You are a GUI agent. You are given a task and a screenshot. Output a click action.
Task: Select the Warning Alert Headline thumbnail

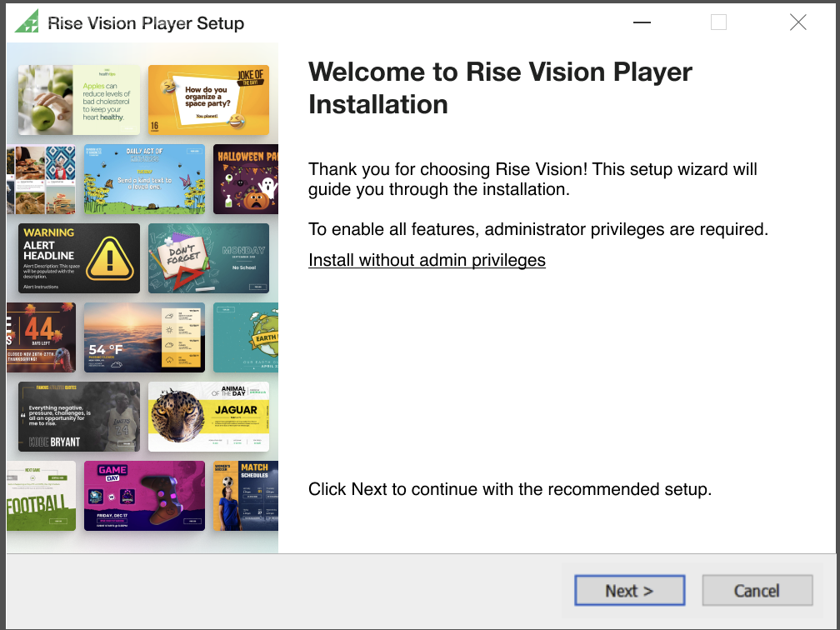click(x=78, y=258)
